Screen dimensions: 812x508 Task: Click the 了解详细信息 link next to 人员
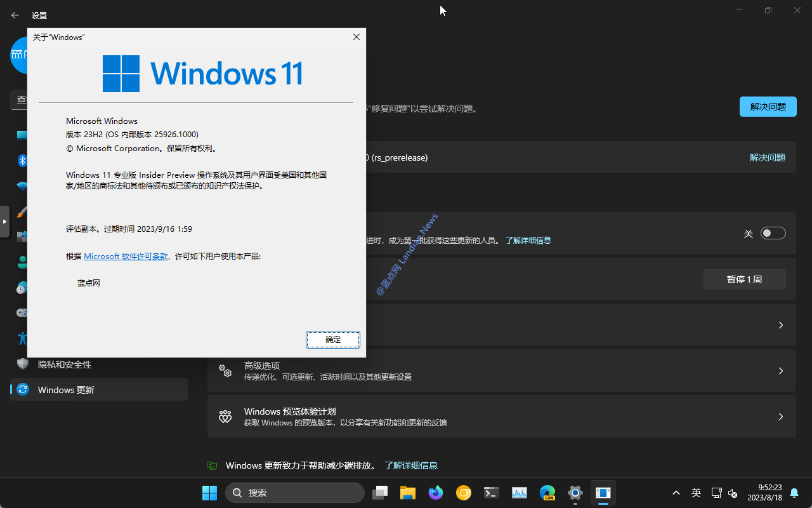pos(528,241)
